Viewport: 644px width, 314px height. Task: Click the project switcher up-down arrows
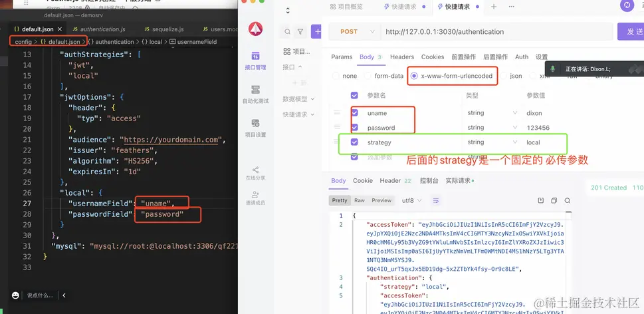point(287,10)
